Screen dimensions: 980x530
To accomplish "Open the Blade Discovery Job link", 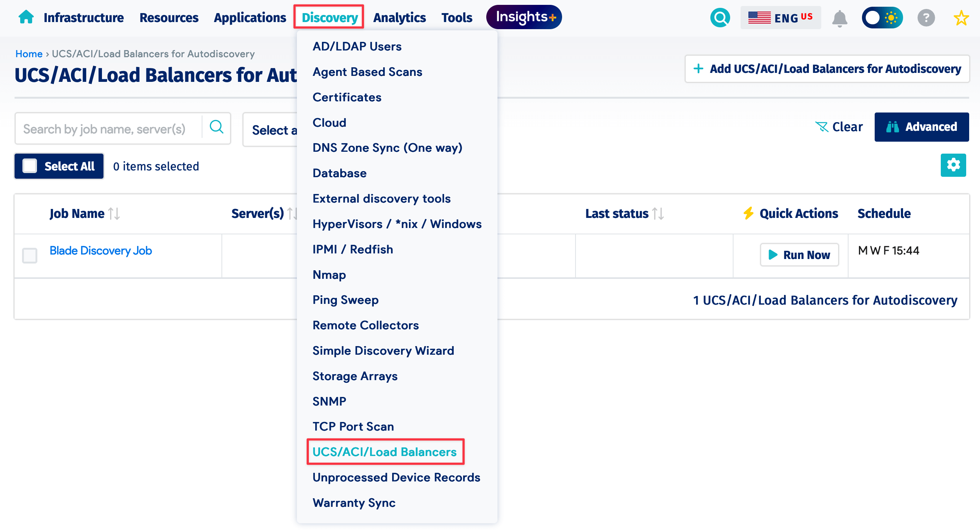I will (x=100, y=250).
